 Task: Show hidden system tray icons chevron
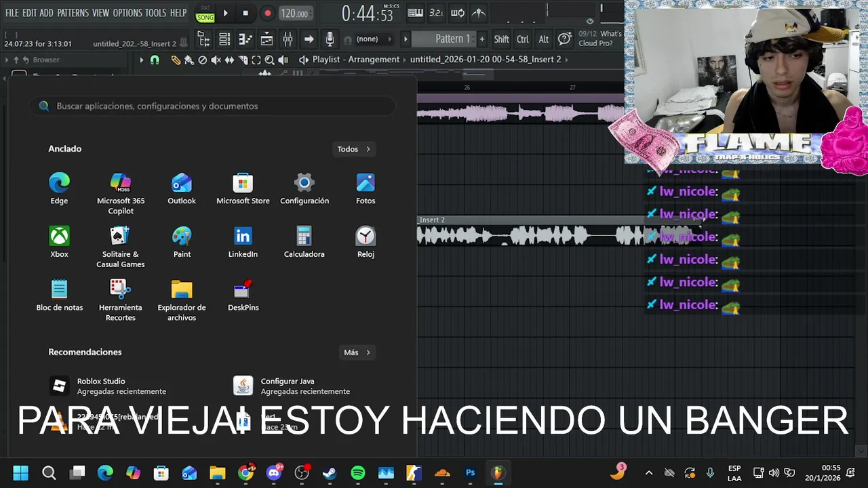pos(648,472)
